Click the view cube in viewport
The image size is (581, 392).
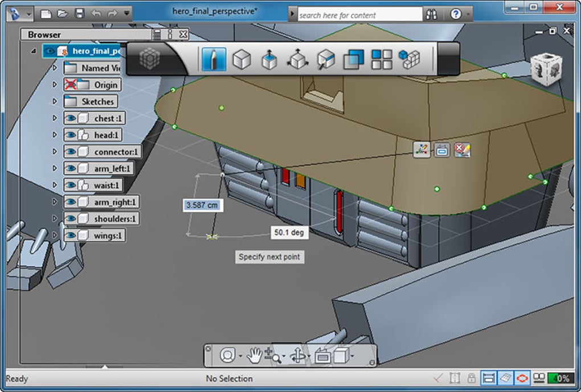[547, 69]
